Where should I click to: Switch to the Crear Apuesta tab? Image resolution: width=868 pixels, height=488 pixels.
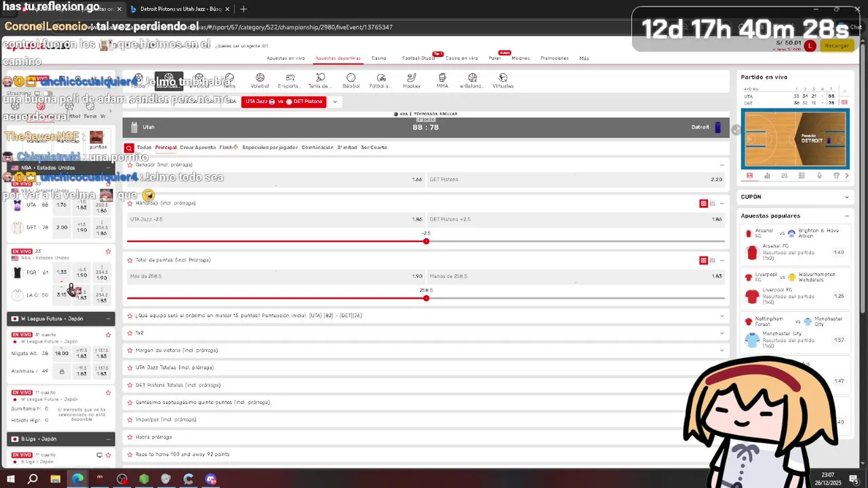tap(197, 148)
